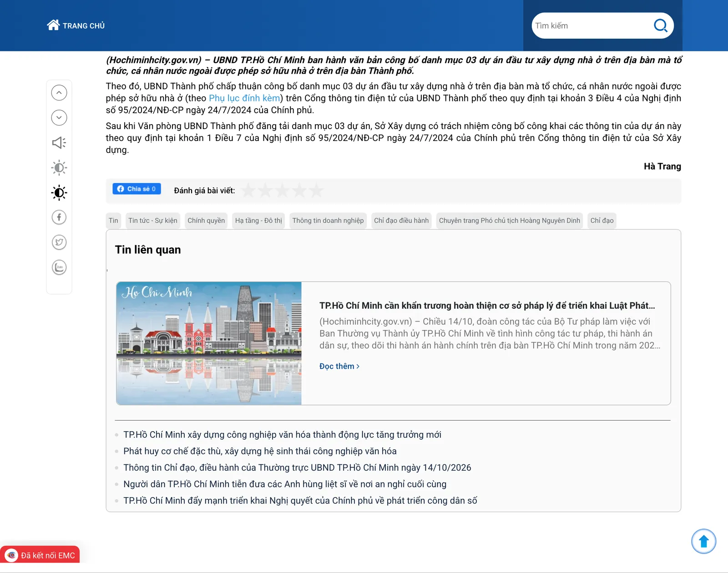Open the TRANG CHỦ menu item
Image resolution: width=728 pixels, height=573 pixels.
tap(84, 26)
